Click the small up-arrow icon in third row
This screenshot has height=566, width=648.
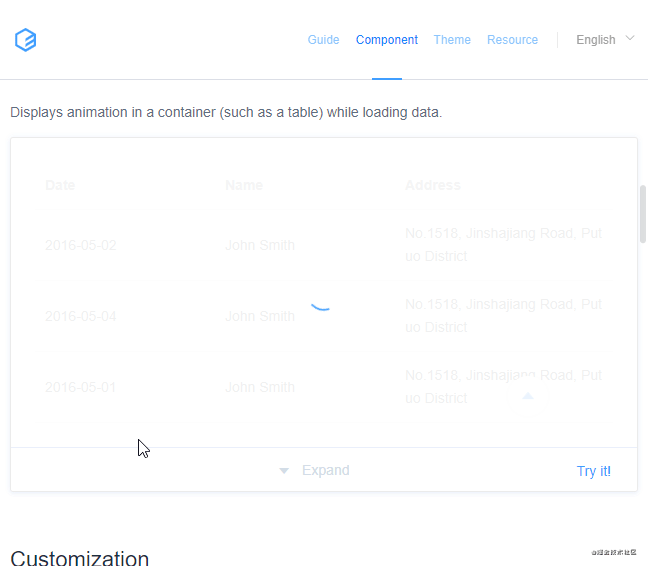tap(528, 396)
